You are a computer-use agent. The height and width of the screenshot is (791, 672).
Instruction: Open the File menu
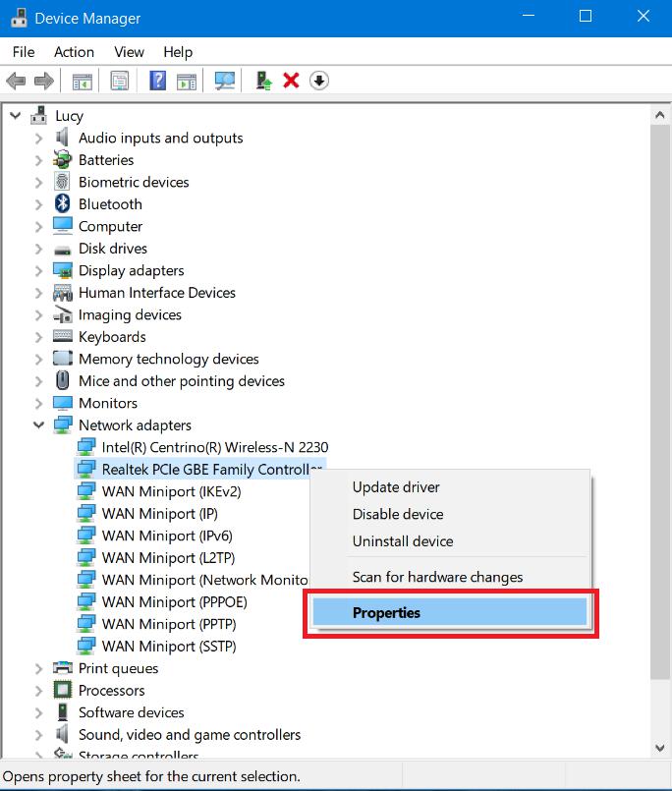[24, 52]
